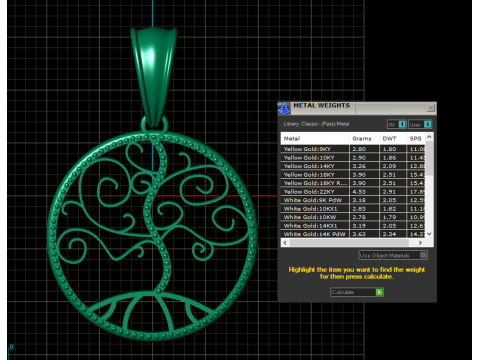Click the tree of life pendant model
The width and height of the screenshot is (480, 360).
(x=152, y=235)
